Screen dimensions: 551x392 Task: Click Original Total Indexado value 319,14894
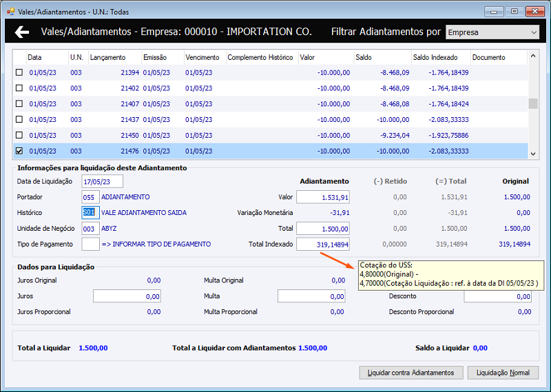[514, 244]
